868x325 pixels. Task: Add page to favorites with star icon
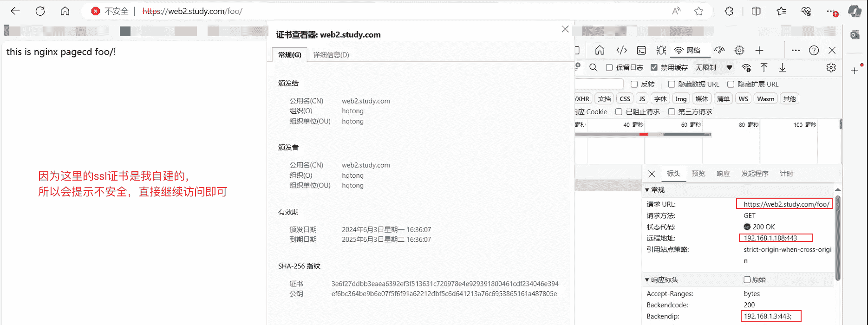pyautogui.click(x=698, y=11)
